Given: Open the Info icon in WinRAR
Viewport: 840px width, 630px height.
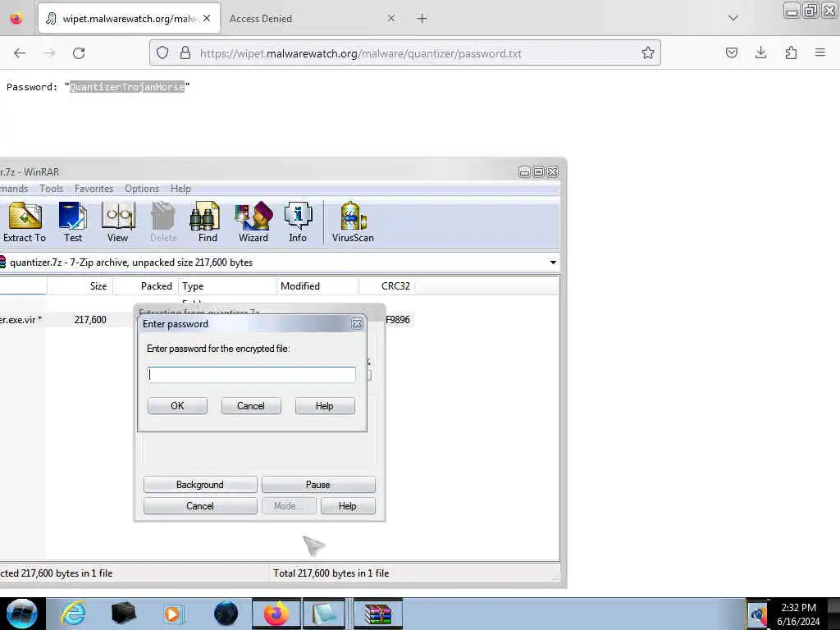Looking at the screenshot, I should [298, 221].
